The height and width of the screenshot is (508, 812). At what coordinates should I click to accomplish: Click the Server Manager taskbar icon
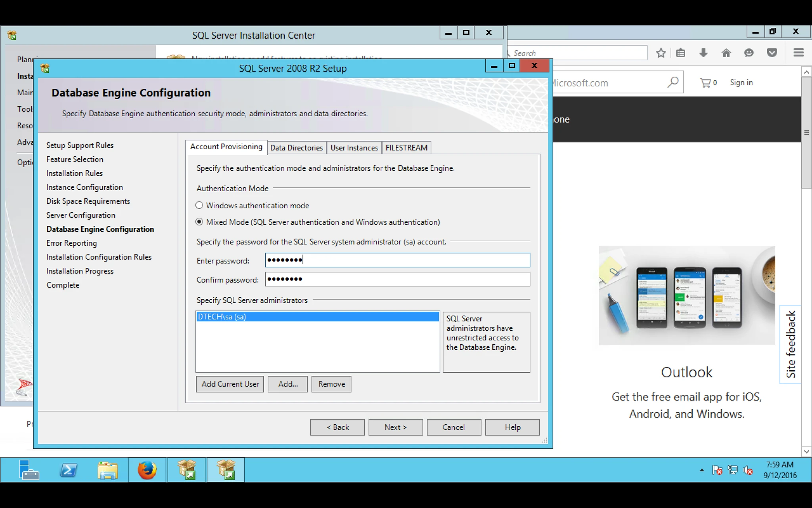tap(29, 470)
